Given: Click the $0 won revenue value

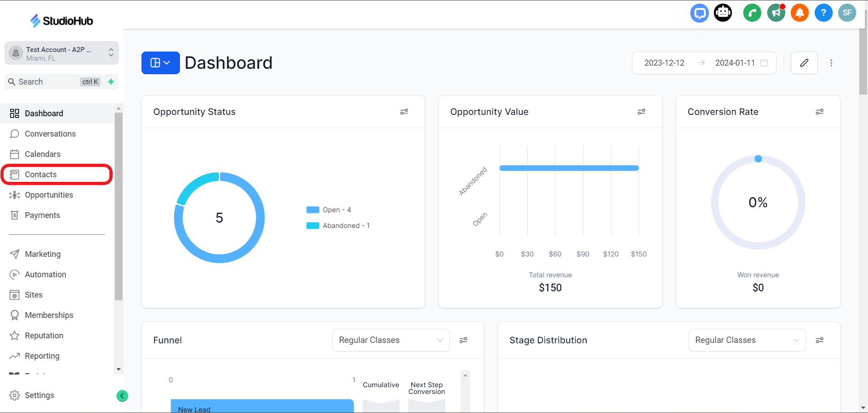Looking at the screenshot, I should [758, 288].
